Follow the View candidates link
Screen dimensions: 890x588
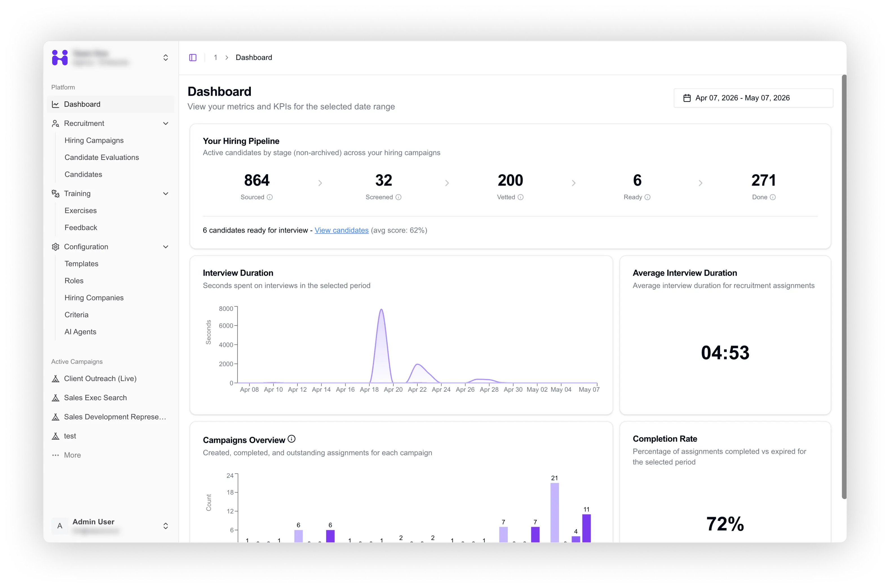342,230
